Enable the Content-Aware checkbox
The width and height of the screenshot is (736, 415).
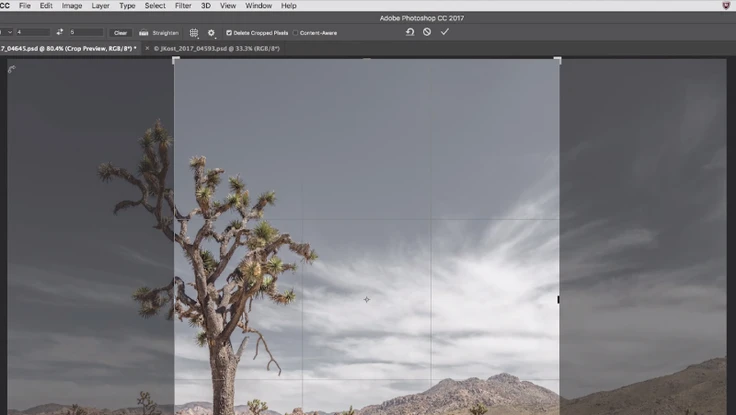point(295,33)
